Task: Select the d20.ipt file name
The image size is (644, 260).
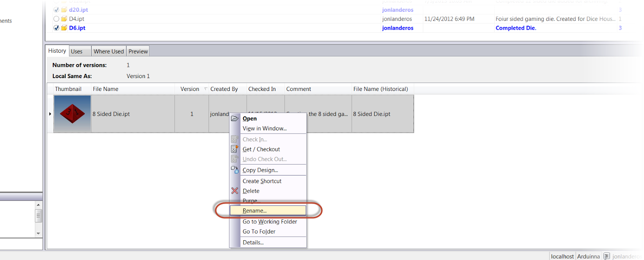Action: click(x=78, y=10)
